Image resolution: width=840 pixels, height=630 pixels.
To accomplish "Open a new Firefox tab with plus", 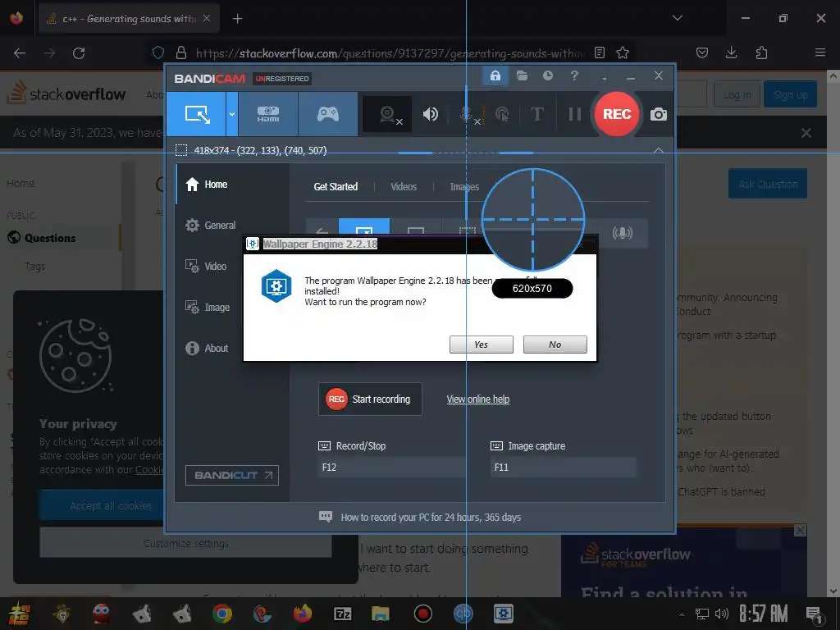I will click(x=237, y=19).
